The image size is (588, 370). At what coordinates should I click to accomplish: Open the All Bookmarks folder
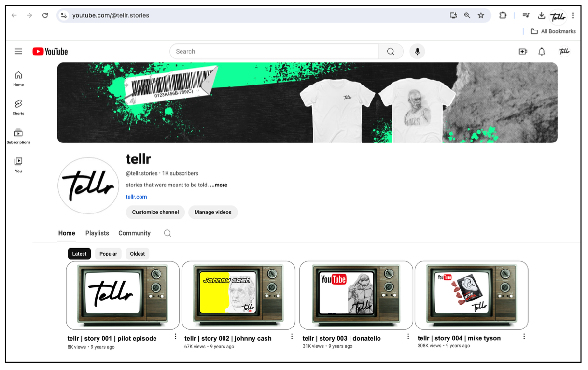point(553,31)
